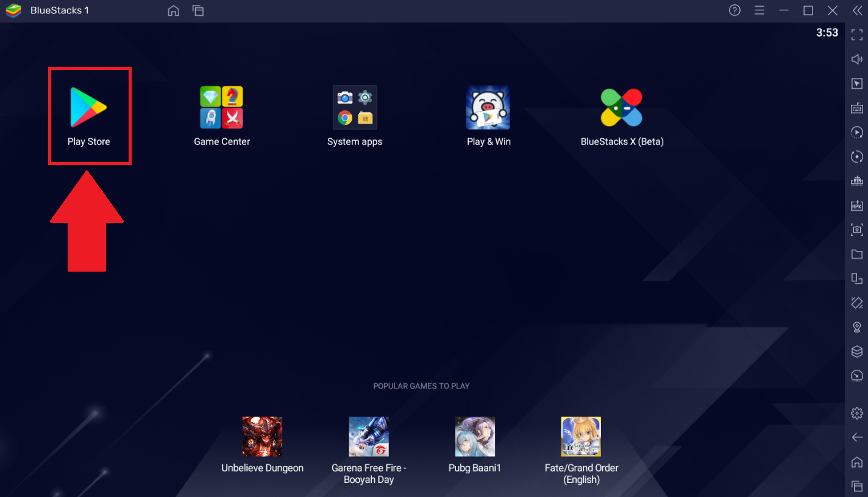The height and width of the screenshot is (497, 868).
Task: Collapse the sidebar with double chevron
Action: pos(857,10)
